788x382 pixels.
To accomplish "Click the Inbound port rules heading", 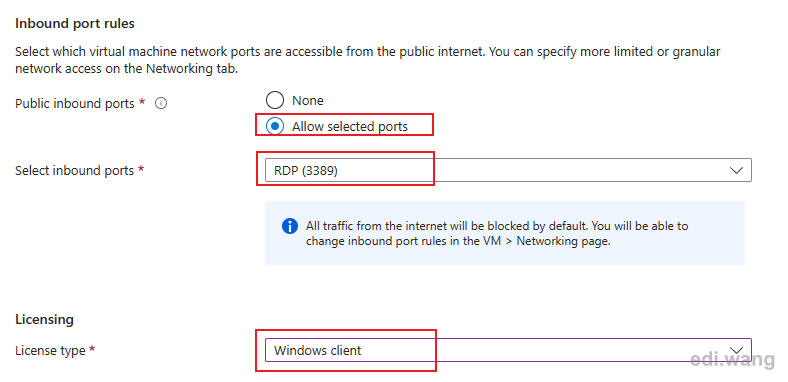I will [x=75, y=23].
